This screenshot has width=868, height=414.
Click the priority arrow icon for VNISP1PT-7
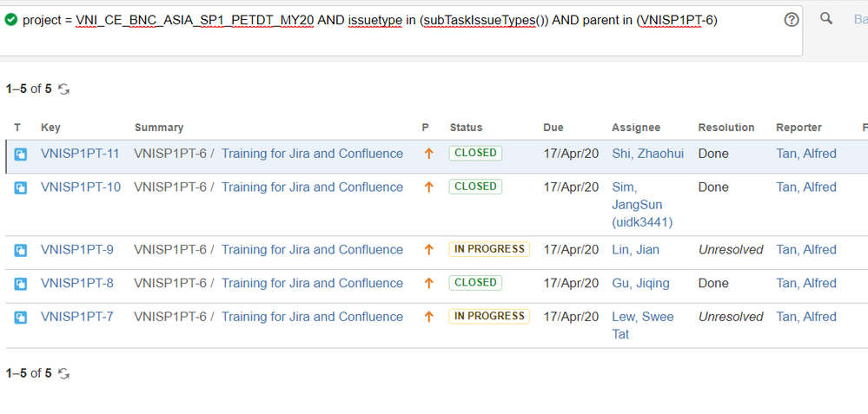tap(428, 317)
